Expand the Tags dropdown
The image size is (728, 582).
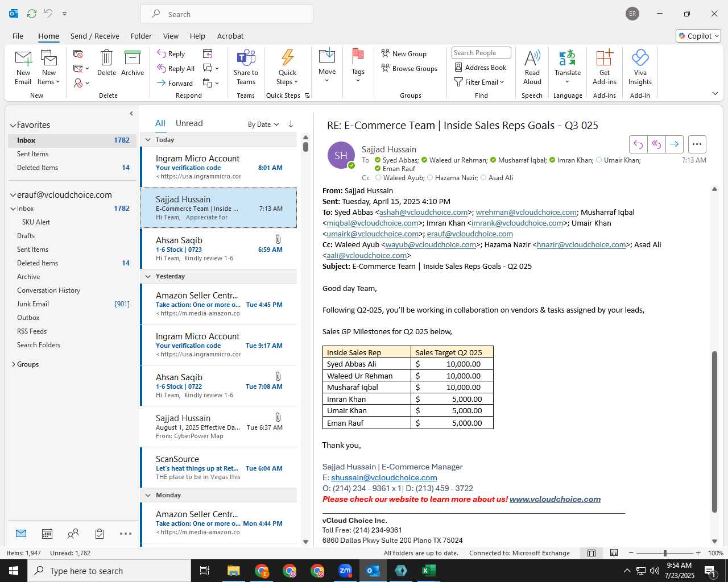click(358, 76)
